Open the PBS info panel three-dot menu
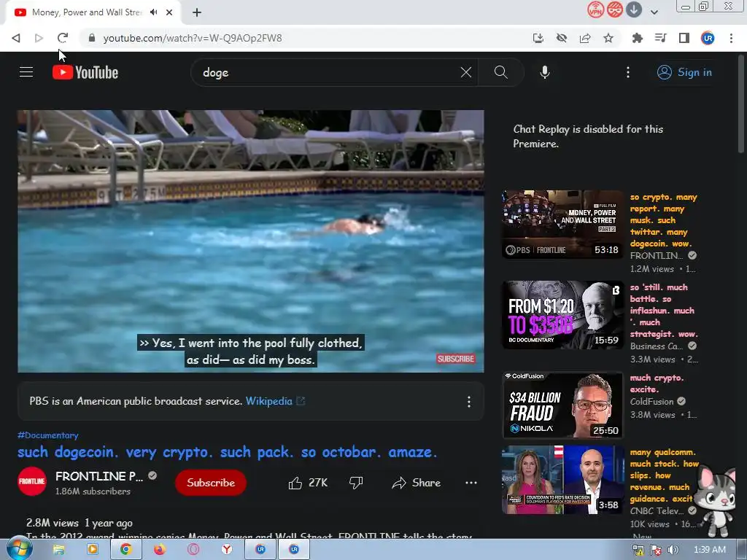747x560 pixels. (469, 402)
